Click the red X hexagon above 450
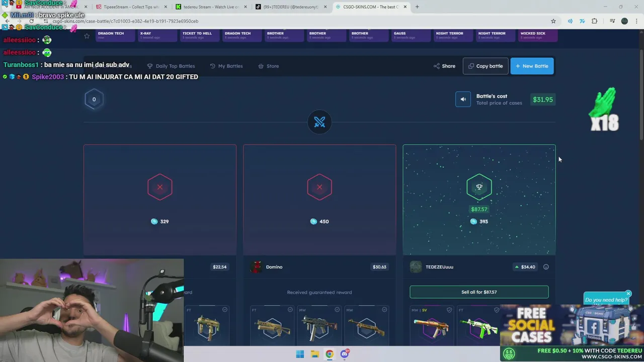Image resolution: width=644 pixels, height=362 pixels. pyautogui.click(x=319, y=187)
